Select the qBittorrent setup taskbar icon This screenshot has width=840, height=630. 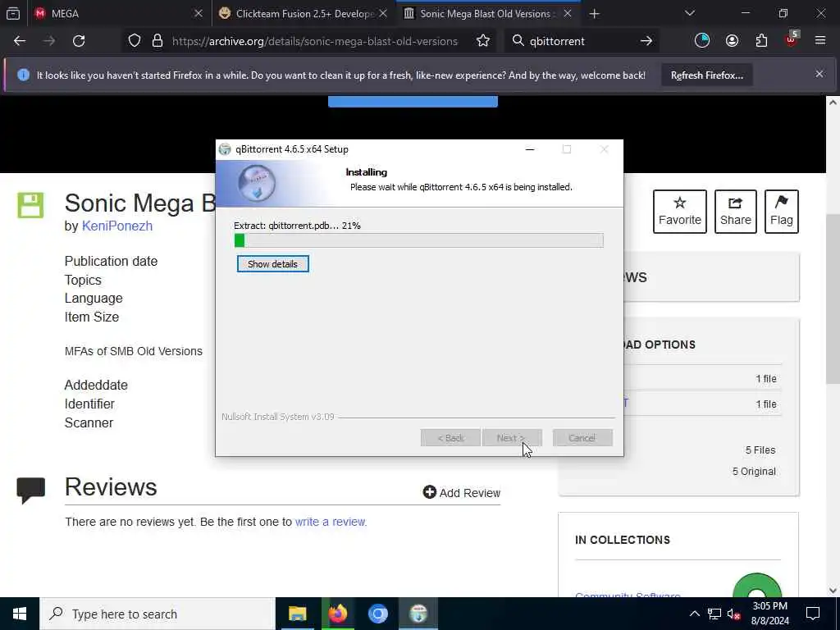pyautogui.click(x=418, y=614)
